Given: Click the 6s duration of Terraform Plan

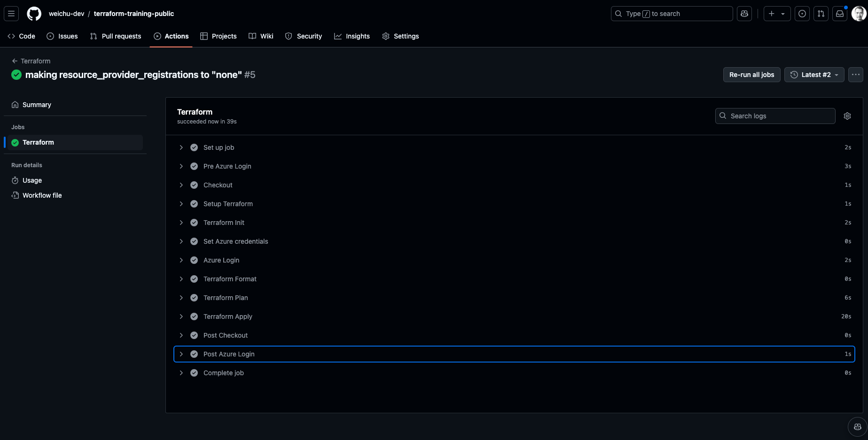Looking at the screenshot, I should pyautogui.click(x=848, y=298).
